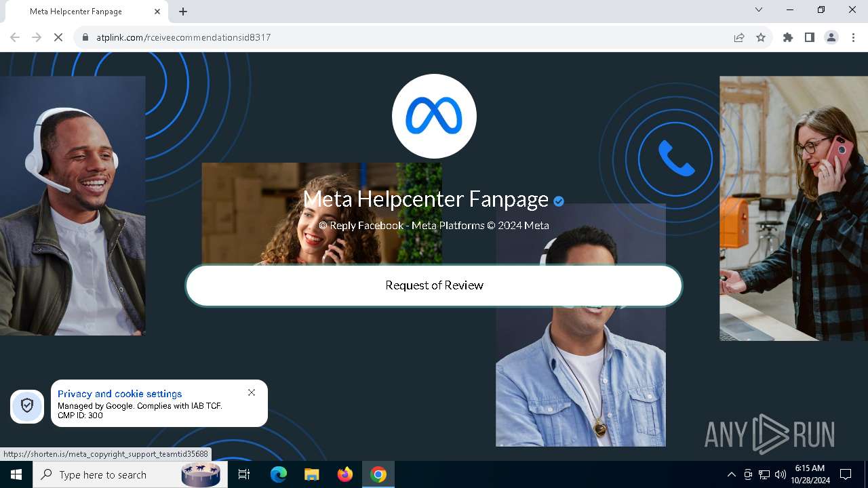Screen dimensions: 868x488
Task: Click the photo of man in denim shirt
Action: pos(580,376)
